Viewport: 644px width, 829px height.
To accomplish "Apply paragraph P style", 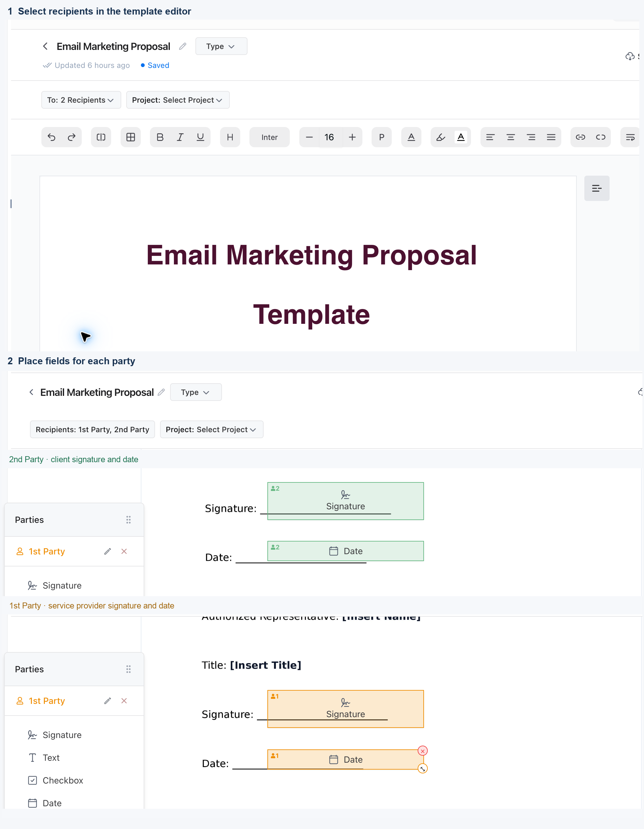I will pyautogui.click(x=382, y=137).
